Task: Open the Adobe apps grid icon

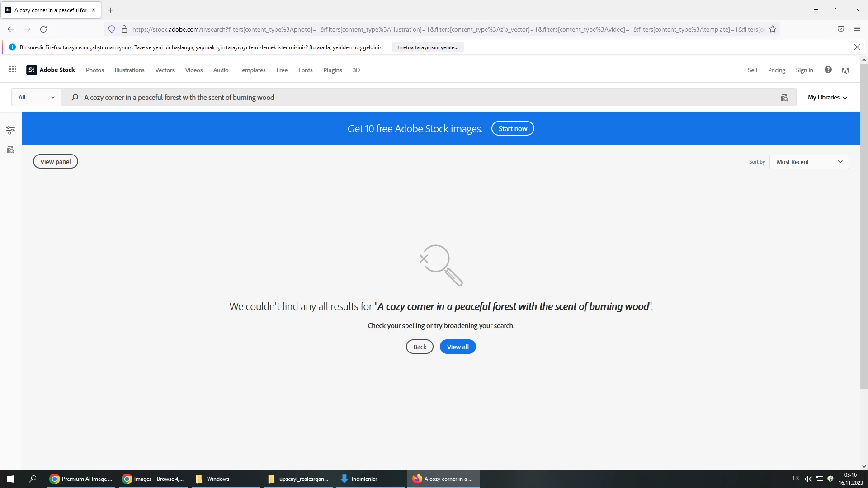Action: tap(13, 69)
